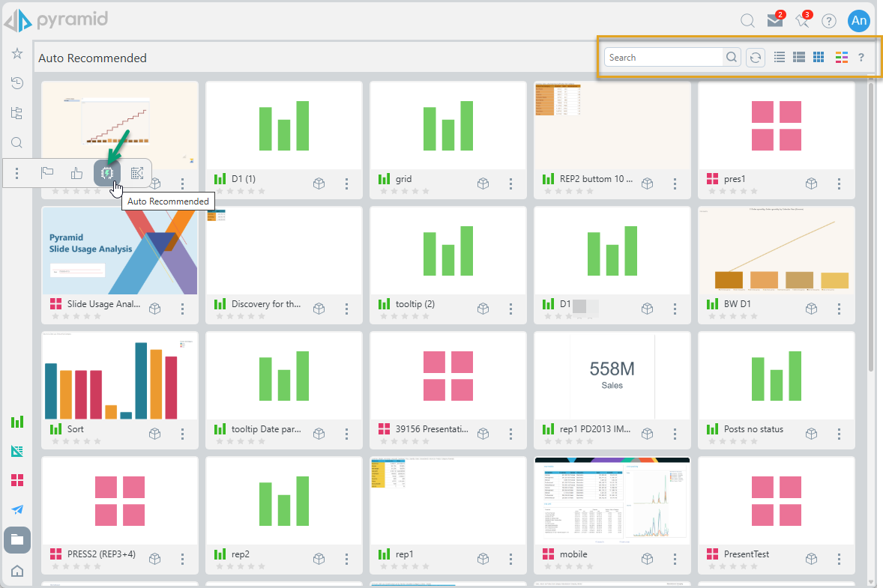
Task: Switch to simple list view
Action: (780, 58)
